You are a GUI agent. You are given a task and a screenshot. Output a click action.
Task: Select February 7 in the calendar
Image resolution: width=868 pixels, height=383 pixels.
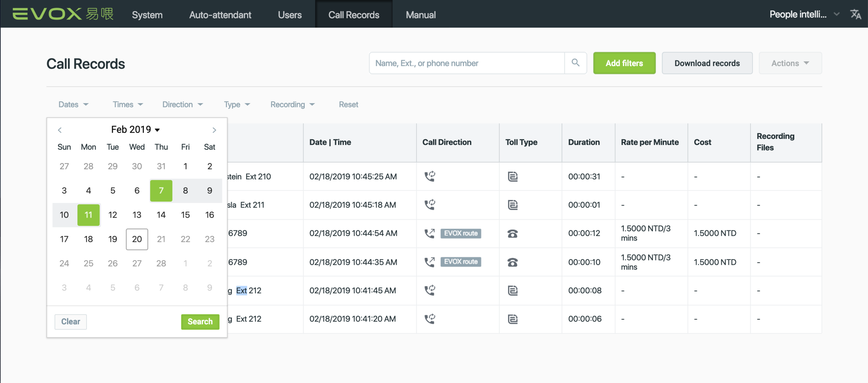click(x=161, y=190)
